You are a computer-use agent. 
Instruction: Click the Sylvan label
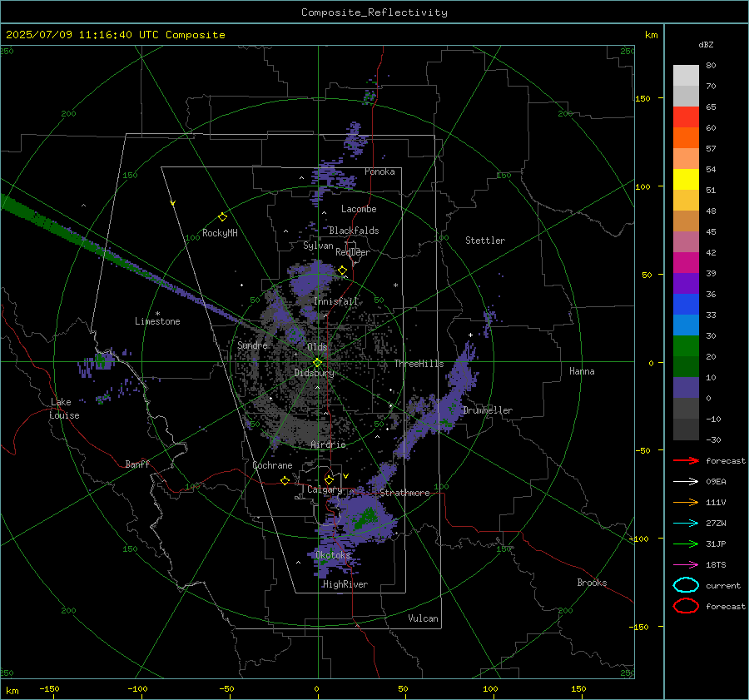[318, 246]
